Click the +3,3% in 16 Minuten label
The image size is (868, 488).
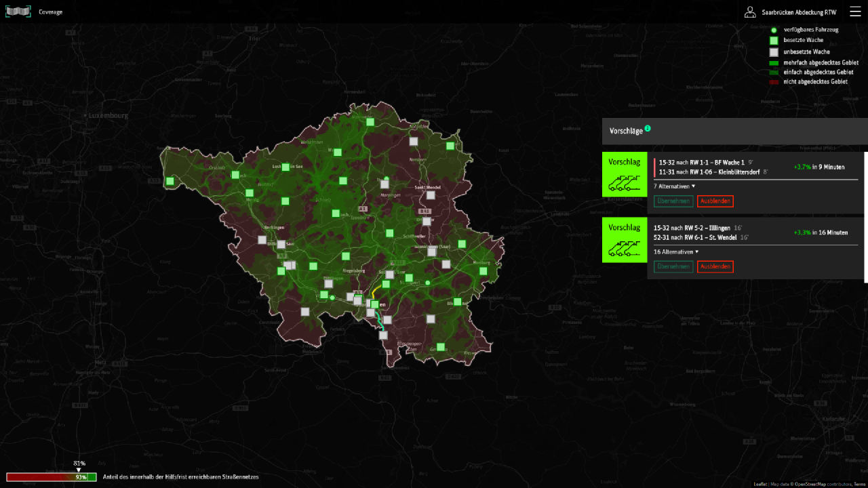click(821, 232)
